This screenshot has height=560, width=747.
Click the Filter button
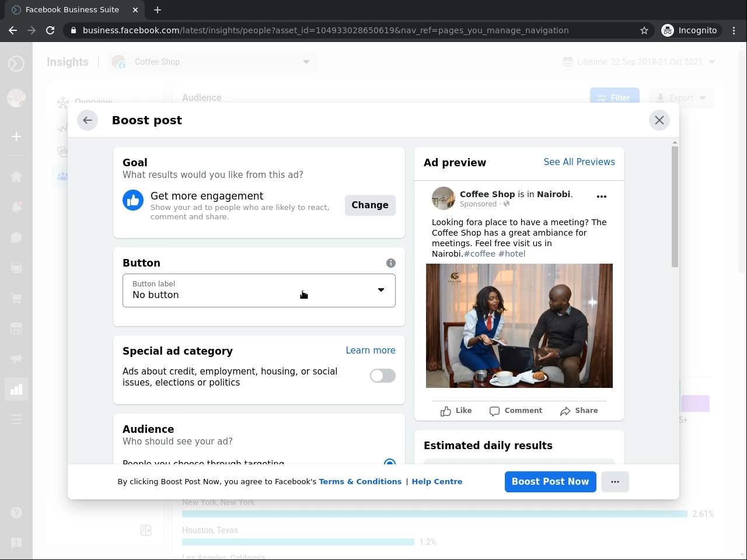click(x=615, y=98)
